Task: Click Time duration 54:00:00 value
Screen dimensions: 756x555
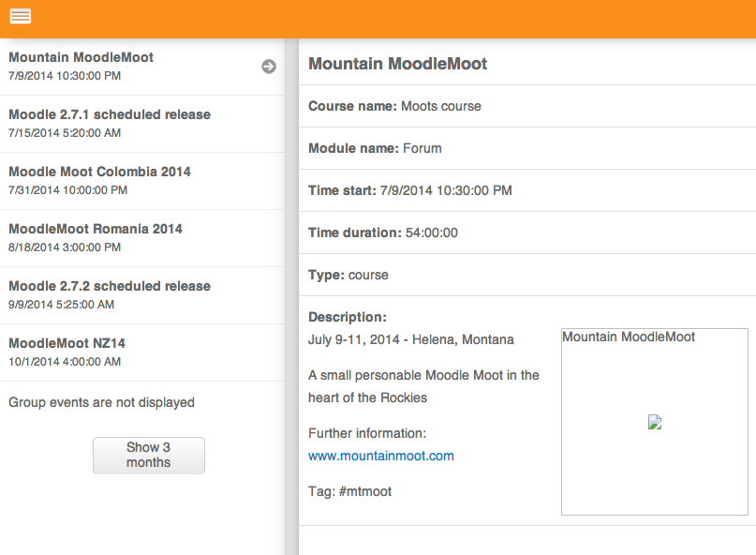Action: [432, 232]
